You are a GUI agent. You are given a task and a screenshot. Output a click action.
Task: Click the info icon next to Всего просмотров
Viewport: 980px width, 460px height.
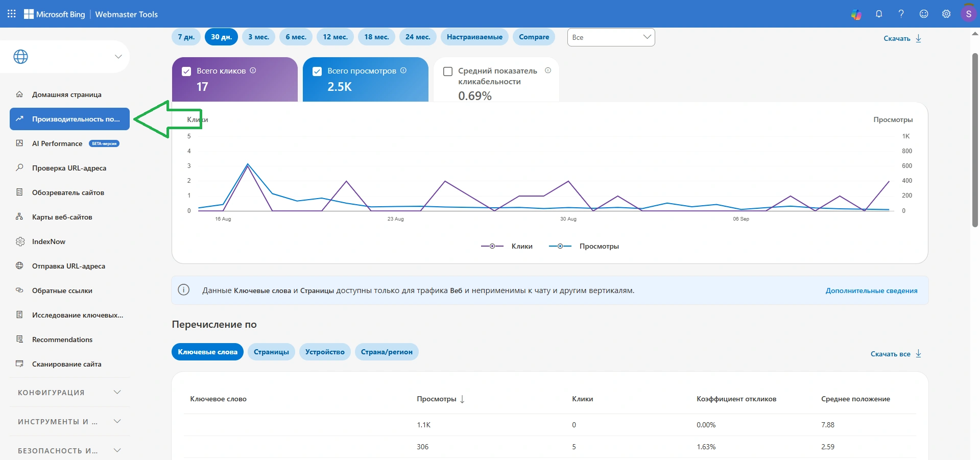(x=403, y=70)
